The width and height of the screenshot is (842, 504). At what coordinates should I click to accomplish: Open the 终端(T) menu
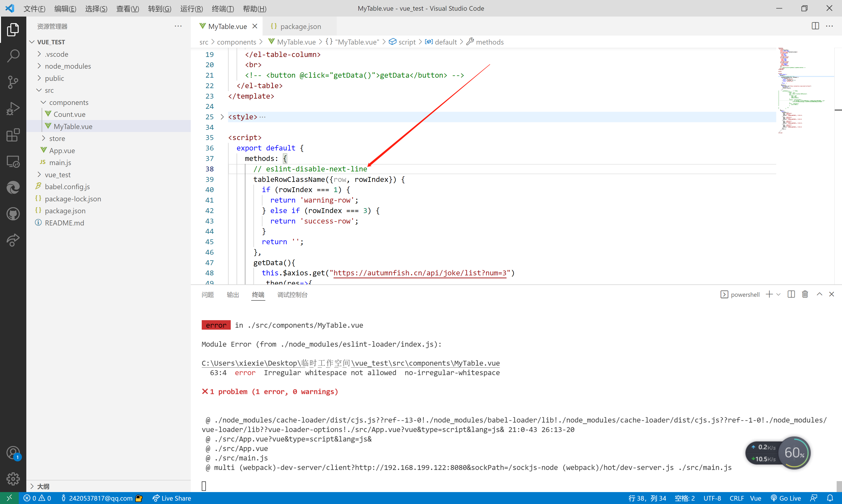point(223,9)
